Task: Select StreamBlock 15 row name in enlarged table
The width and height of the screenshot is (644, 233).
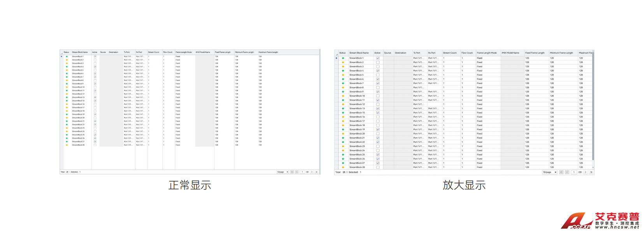Action: point(357,113)
